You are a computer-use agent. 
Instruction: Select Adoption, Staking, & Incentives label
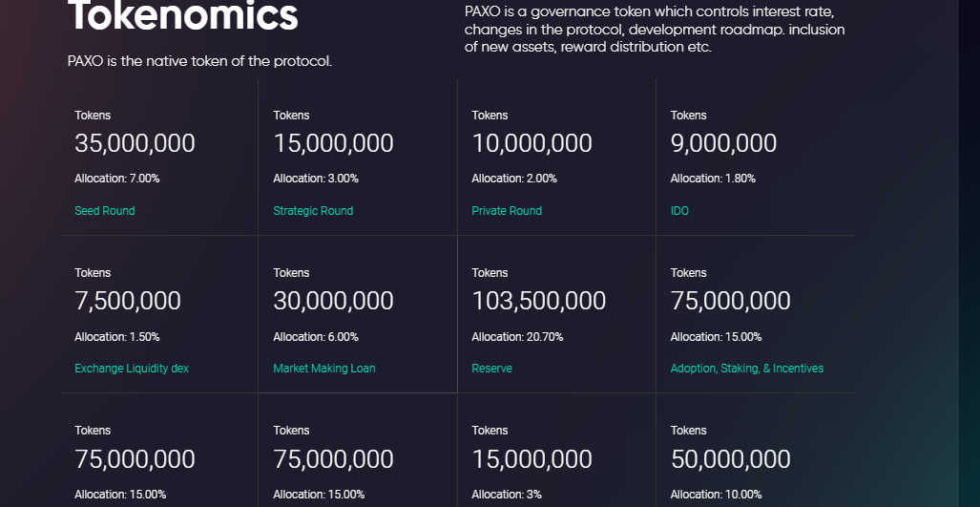point(747,369)
